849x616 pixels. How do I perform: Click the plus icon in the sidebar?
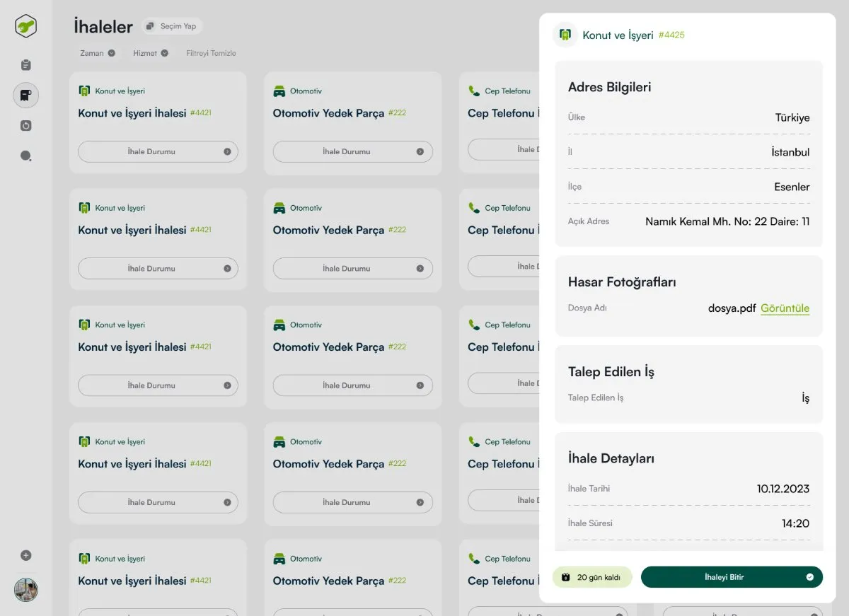(26, 555)
